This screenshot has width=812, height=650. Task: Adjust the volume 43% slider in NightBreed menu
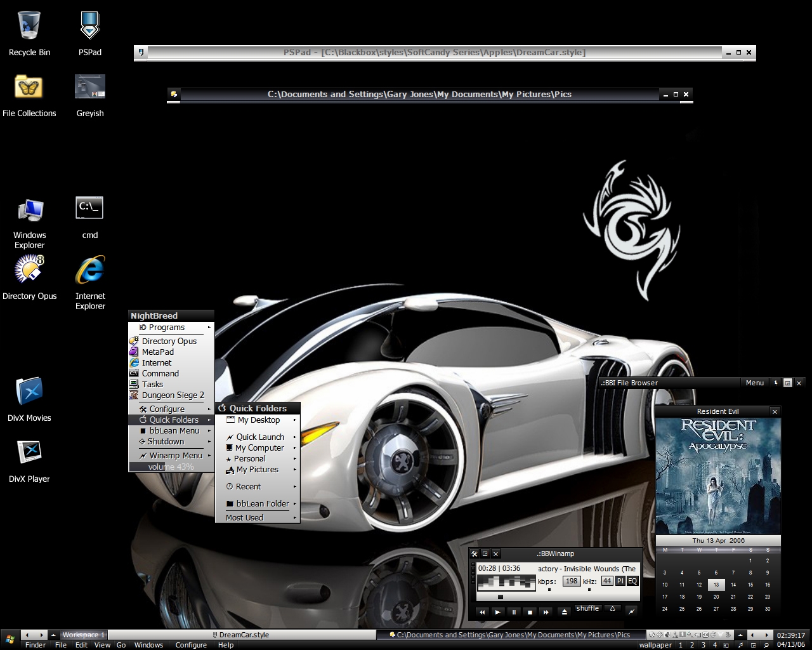171,467
